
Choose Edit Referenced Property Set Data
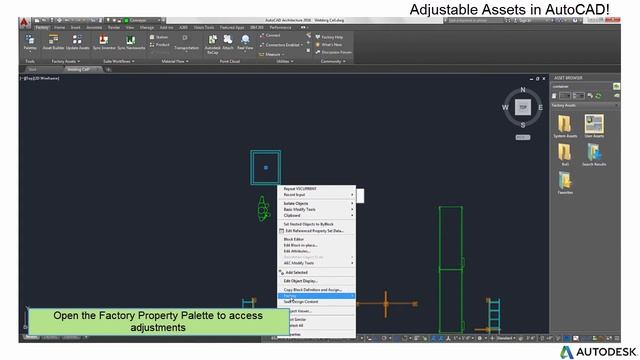[x=316, y=231]
